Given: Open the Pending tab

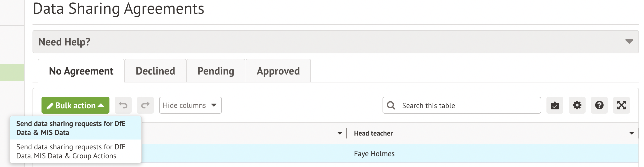Looking at the screenshot, I should click(x=216, y=71).
